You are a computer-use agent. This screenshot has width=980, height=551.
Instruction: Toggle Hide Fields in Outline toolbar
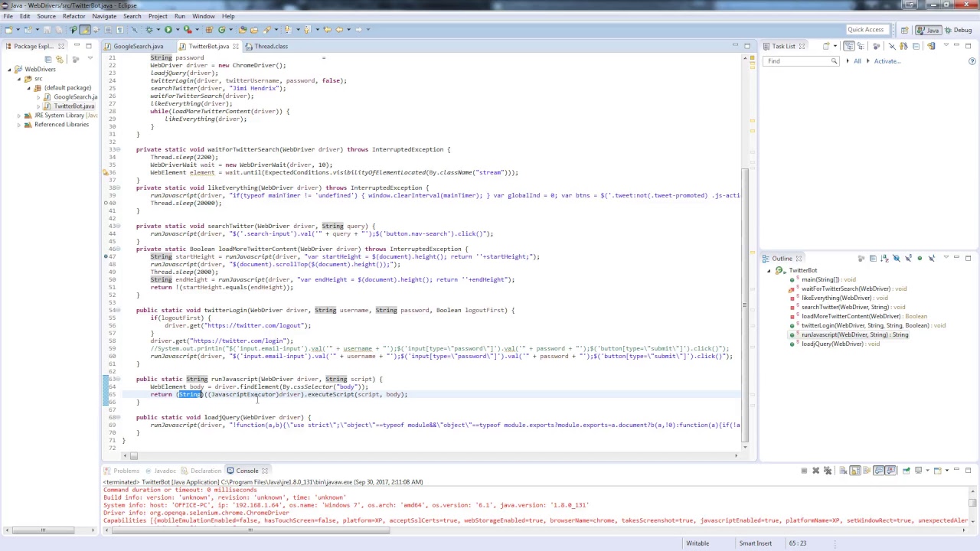(897, 259)
